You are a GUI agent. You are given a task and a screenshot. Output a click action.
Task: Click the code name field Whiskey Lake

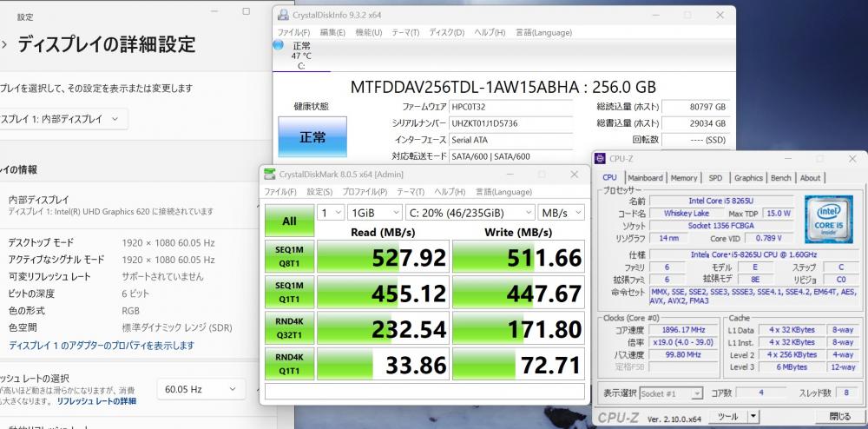tap(687, 213)
